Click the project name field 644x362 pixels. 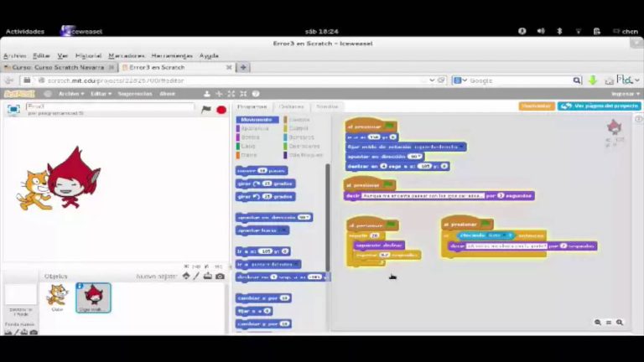110,106
